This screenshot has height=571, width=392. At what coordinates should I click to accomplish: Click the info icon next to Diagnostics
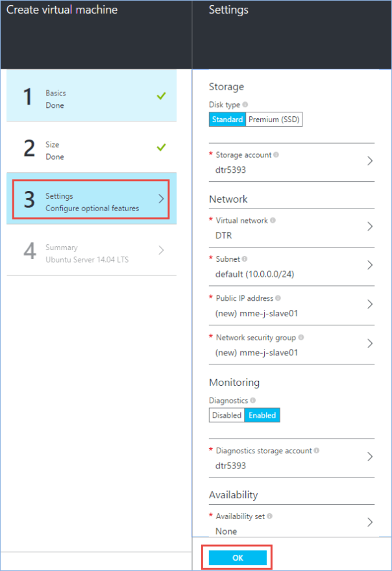(x=253, y=401)
